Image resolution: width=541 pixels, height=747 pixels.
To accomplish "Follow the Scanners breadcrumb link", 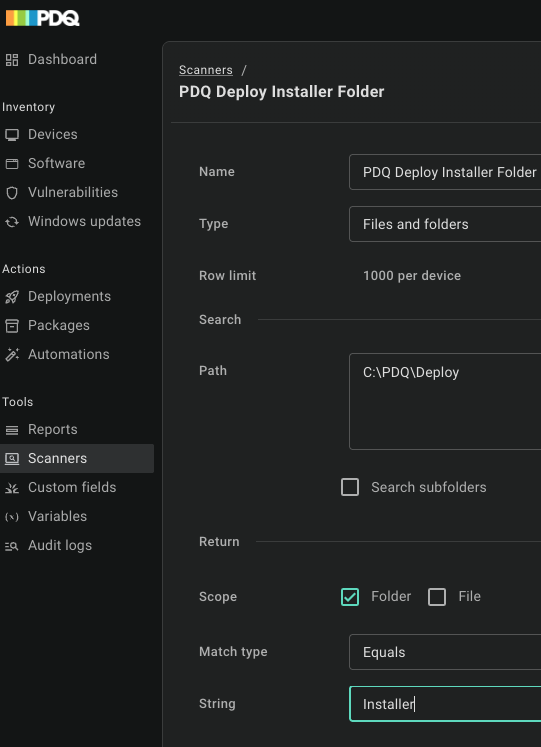I will pyautogui.click(x=206, y=70).
